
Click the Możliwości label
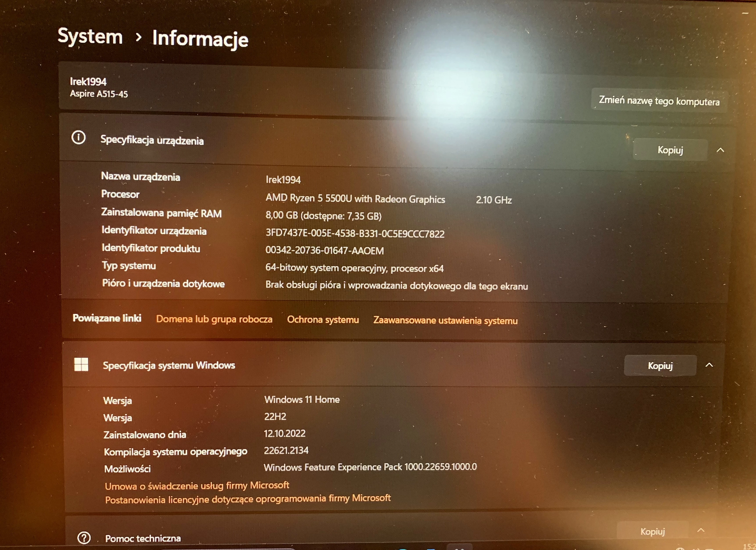(x=127, y=469)
